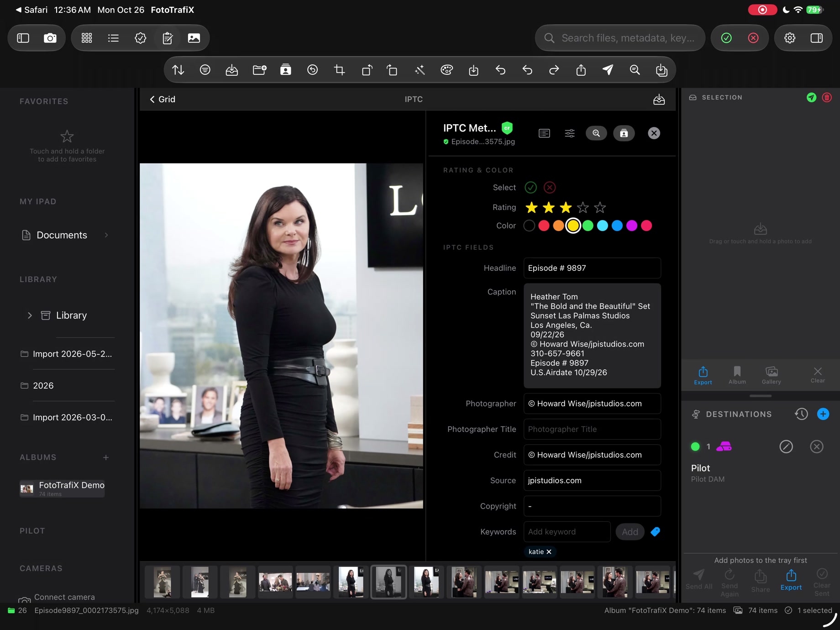
Task: Mark photo as selected with green check
Action: [x=530, y=188]
